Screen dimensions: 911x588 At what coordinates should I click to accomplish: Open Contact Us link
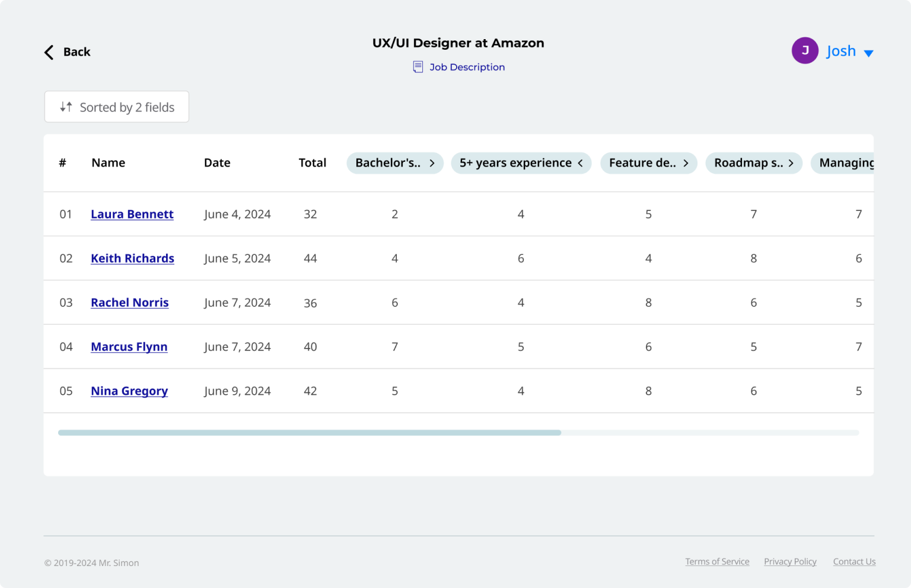[x=854, y=561]
